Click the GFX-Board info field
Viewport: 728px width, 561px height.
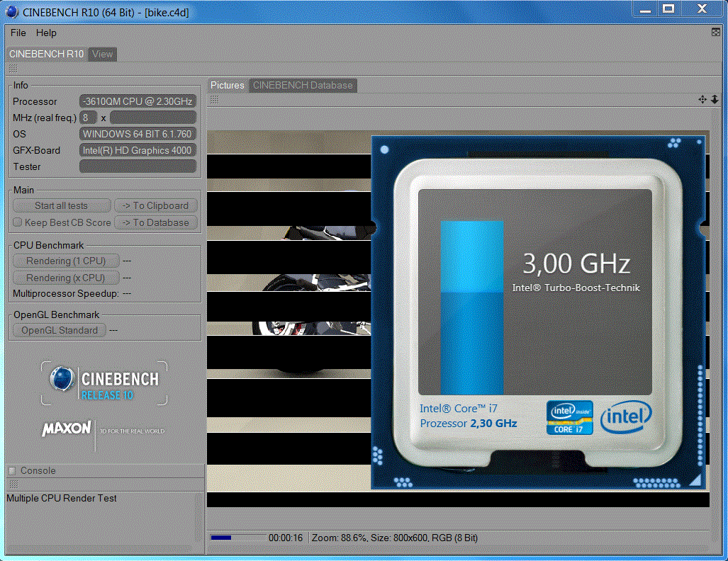[x=138, y=150]
